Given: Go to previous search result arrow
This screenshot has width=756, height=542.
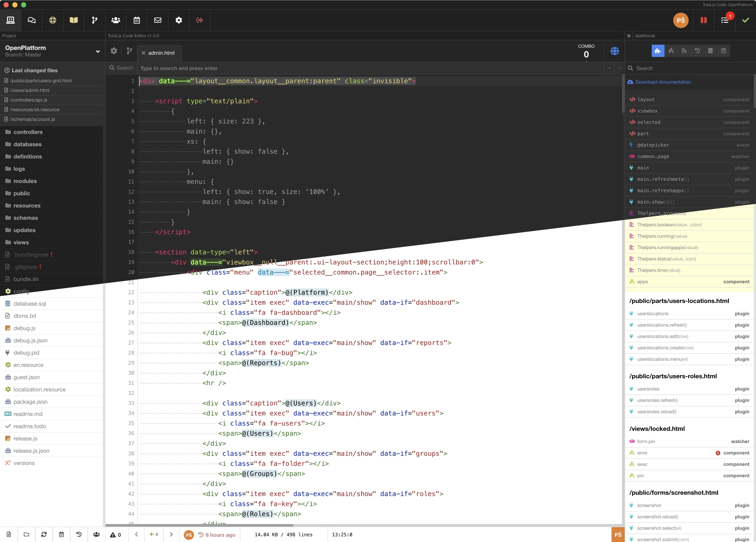Looking at the screenshot, I should [x=609, y=68].
